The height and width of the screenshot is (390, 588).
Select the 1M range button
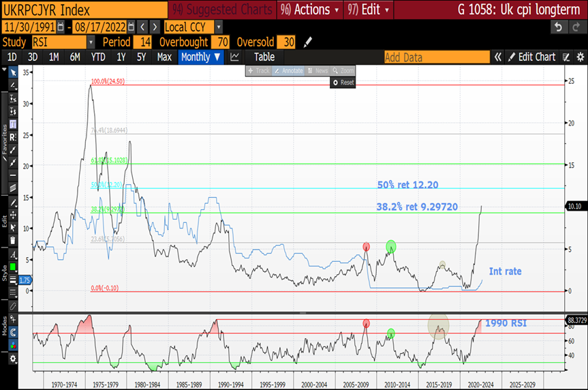54,57
